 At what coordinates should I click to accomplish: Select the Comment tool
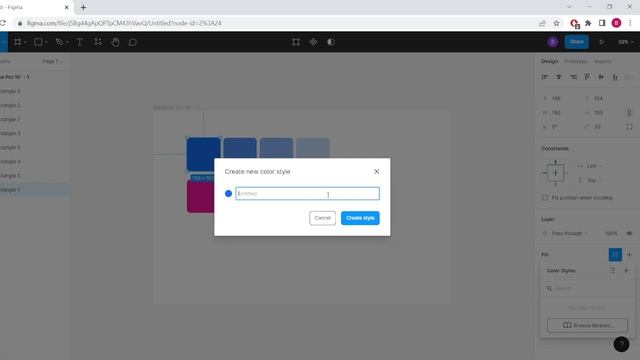pos(133,42)
